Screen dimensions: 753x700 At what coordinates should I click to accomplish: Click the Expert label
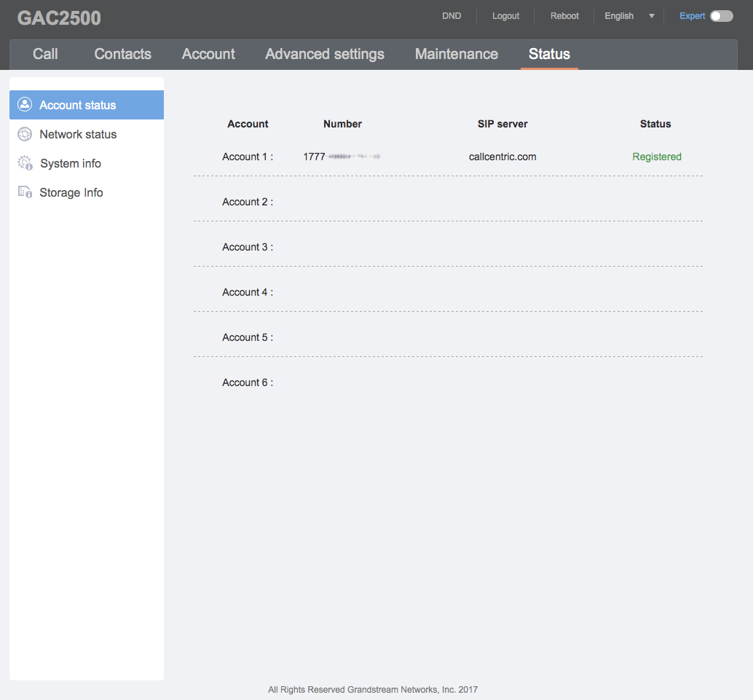pos(692,16)
